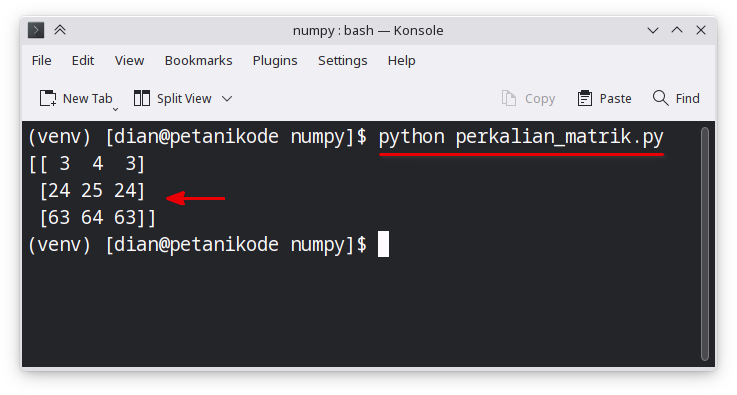Screen dimensions: 737x395
Task: Close the Konsole window
Action: (701, 30)
